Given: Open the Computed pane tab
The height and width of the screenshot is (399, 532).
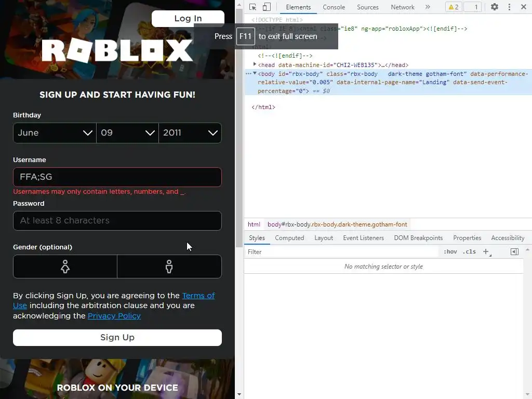Looking at the screenshot, I should point(289,238).
